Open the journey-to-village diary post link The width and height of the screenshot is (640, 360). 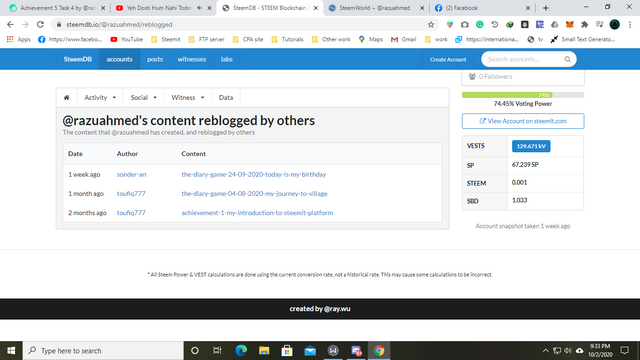coord(254,193)
